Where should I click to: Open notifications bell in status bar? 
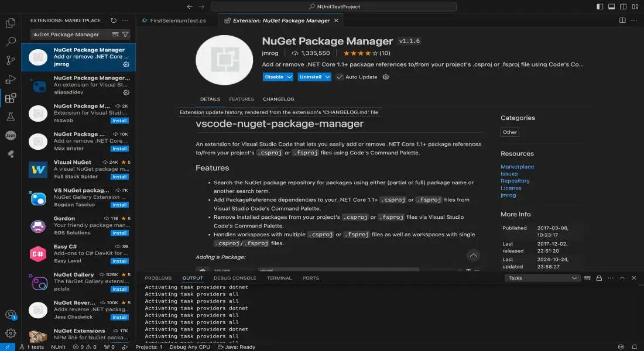coord(634,347)
